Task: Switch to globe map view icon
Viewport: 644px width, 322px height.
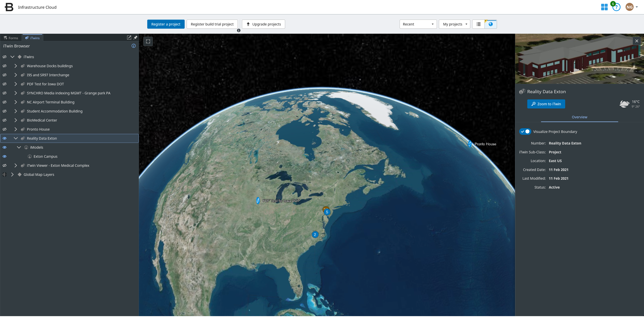Action: tap(491, 24)
